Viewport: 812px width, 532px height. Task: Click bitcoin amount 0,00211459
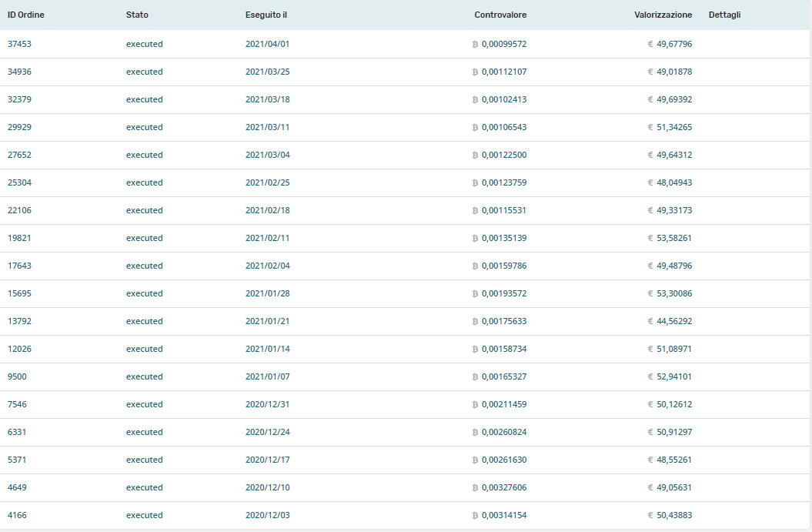(504, 404)
